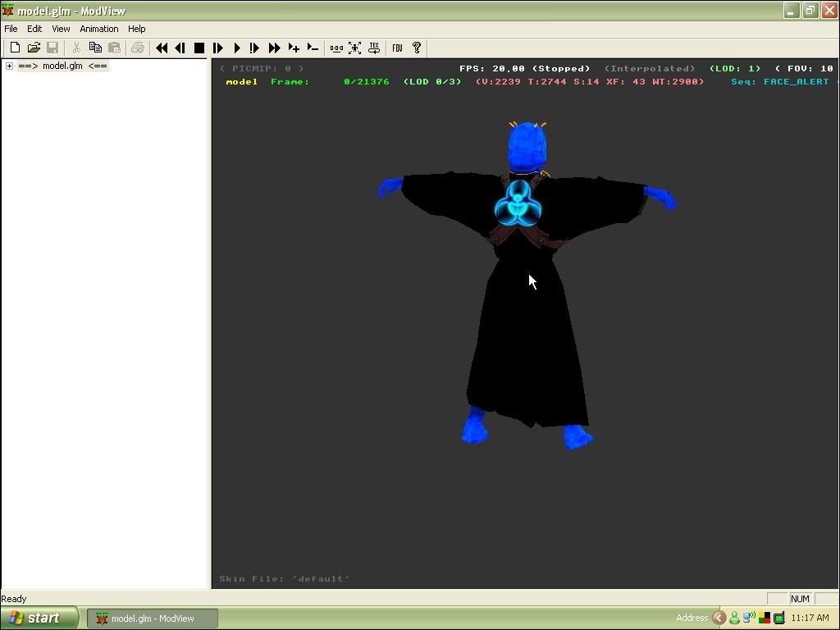Toggle the FOV toolbar button
The width and height of the screenshot is (840, 630).
[397, 48]
